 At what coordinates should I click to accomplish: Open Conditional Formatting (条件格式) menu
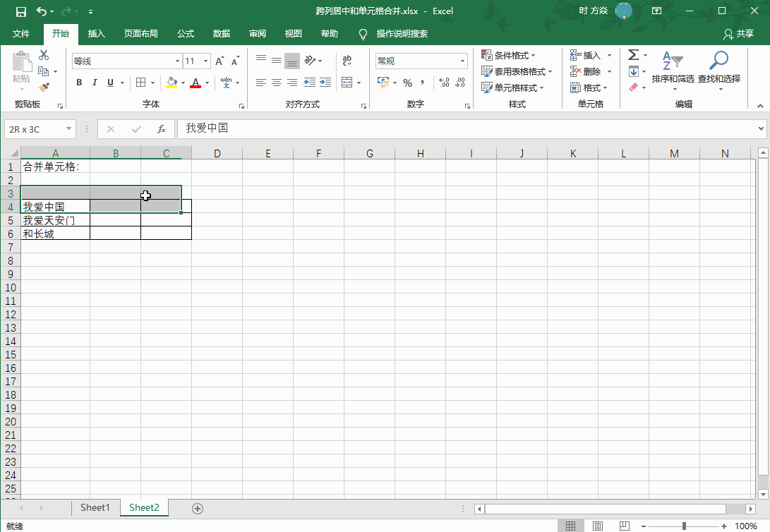pos(508,55)
